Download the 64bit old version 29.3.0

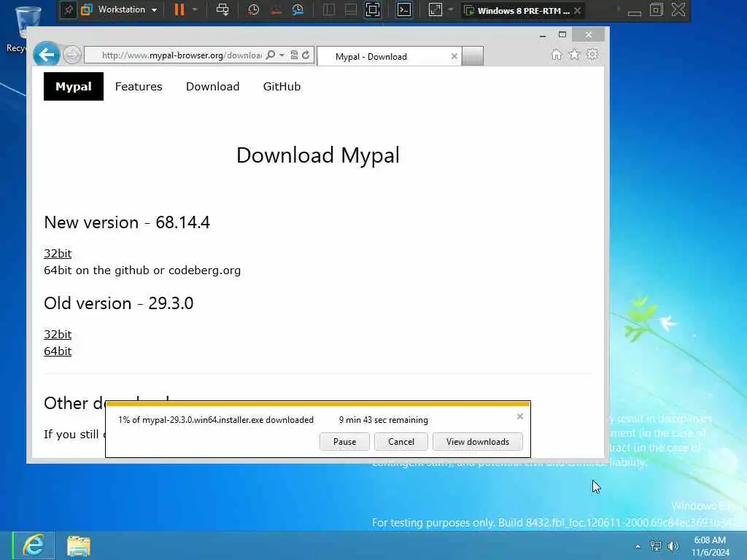tap(58, 351)
